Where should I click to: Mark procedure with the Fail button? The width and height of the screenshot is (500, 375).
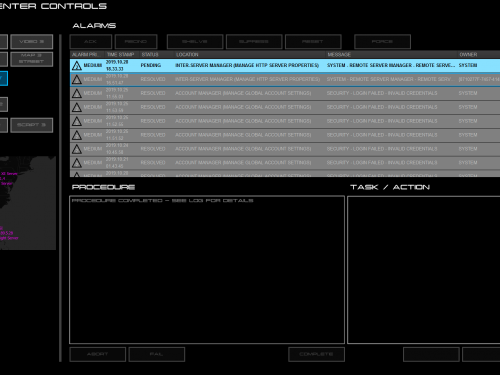[x=157, y=354]
